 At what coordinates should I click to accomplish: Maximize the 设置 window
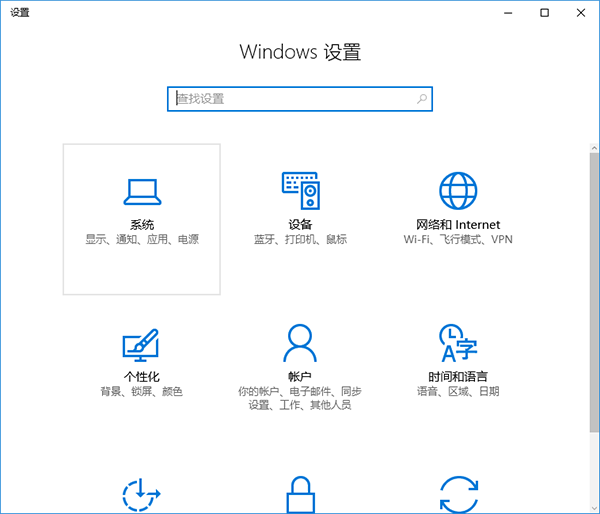tap(545, 13)
